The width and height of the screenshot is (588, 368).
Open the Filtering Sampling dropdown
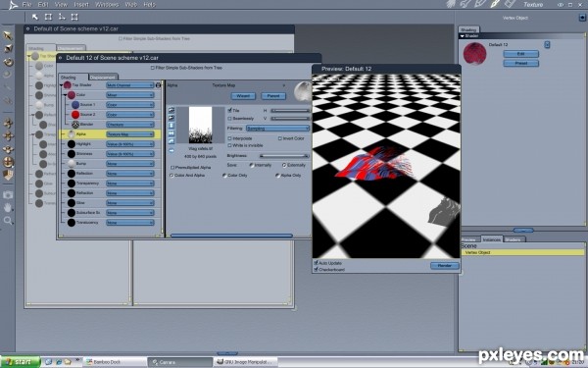pyautogui.click(x=277, y=129)
